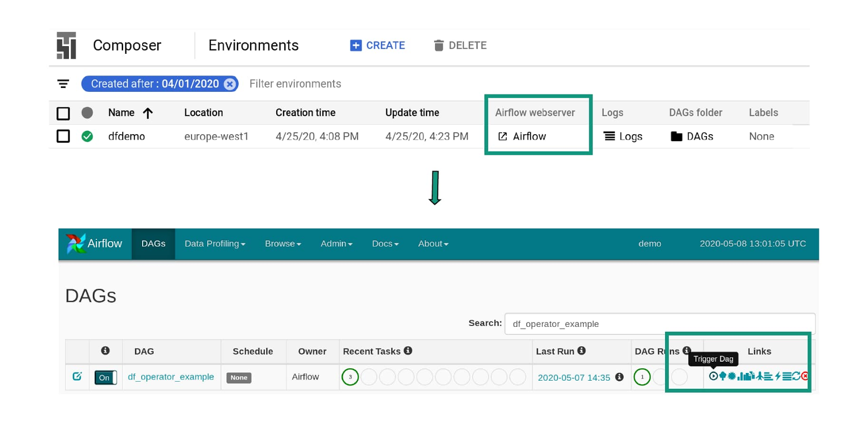Screen dimensions: 868x423
Task: Click the successful DAG Runs circle showing 1
Action: pos(642,377)
